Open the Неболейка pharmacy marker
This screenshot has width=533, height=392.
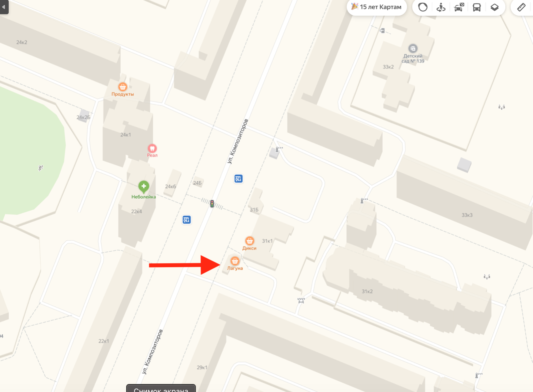(144, 187)
